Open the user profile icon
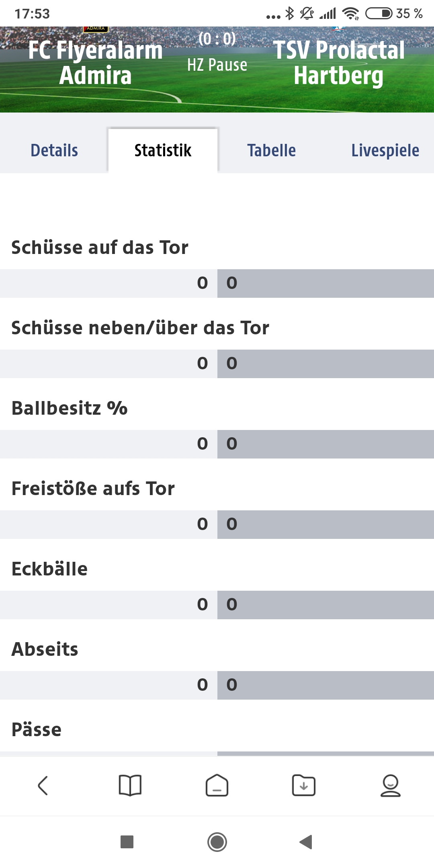434x868 pixels. coord(391,785)
